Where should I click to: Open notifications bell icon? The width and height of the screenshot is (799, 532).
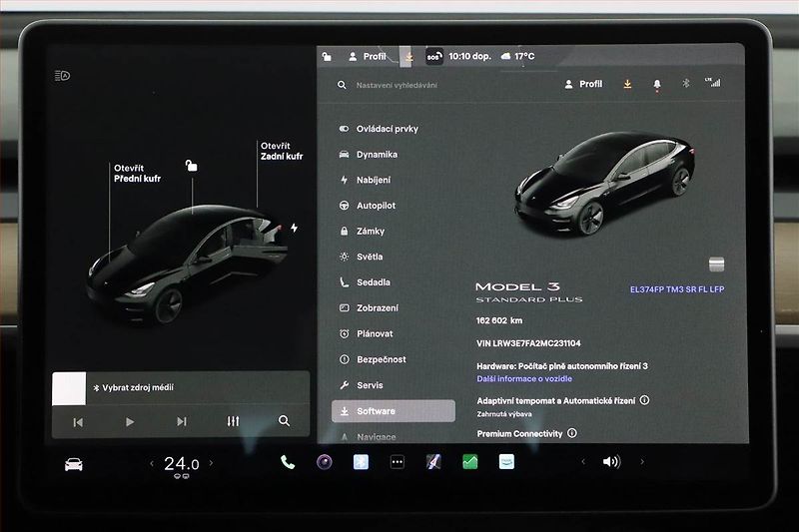click(x=657, y=85)
